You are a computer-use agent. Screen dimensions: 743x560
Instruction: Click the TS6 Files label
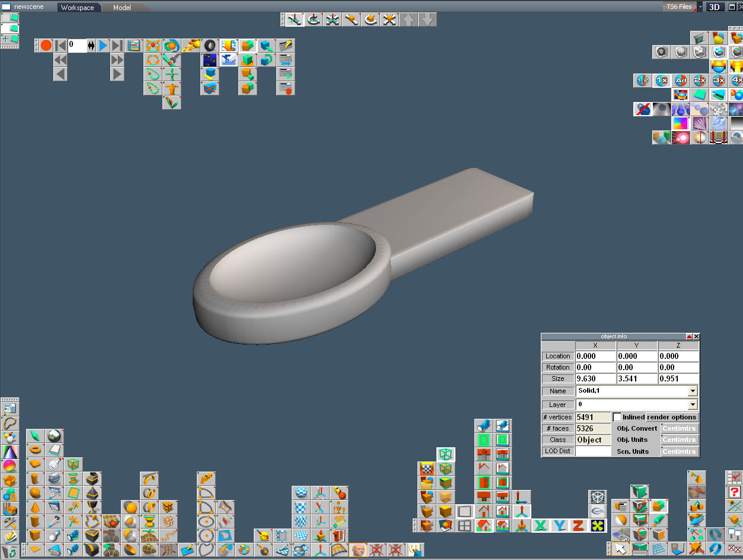(679, 7)
